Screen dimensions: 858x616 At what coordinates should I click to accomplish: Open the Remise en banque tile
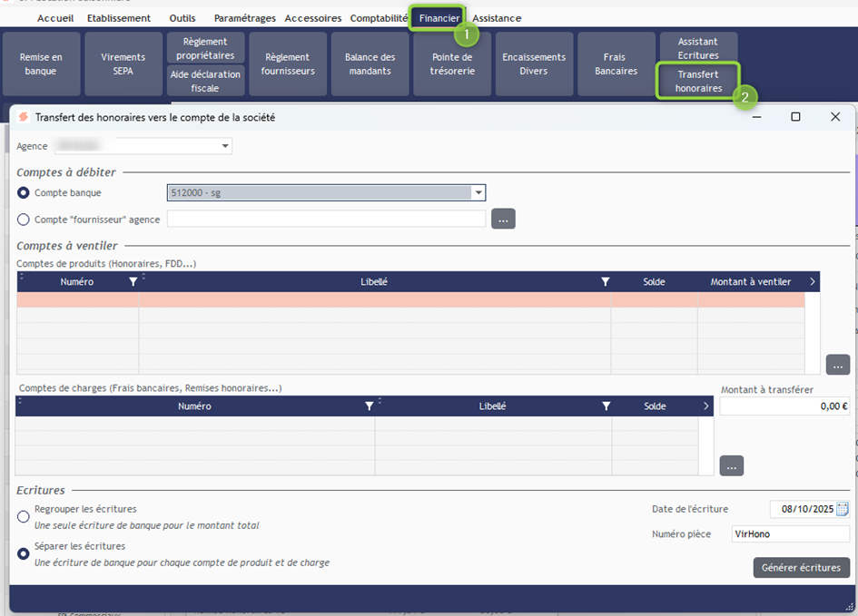coord(41,64)
